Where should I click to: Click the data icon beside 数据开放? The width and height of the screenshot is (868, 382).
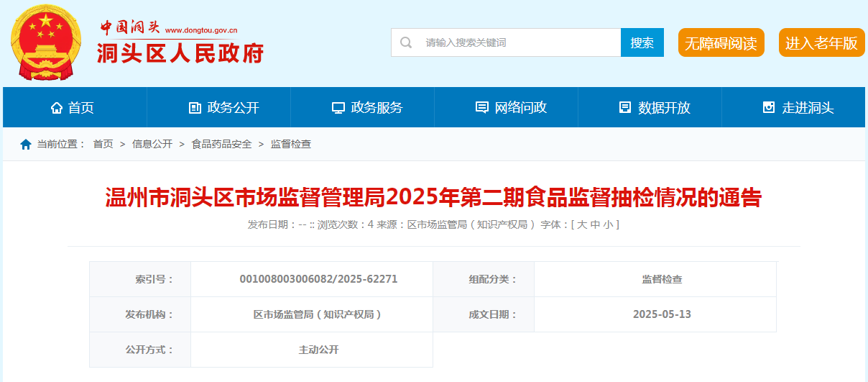coord(625,108)
